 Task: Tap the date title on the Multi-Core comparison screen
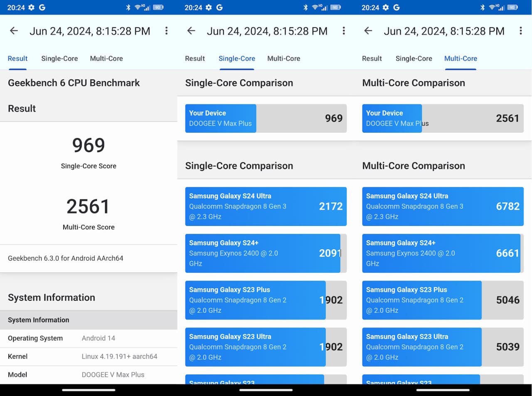tap(444, 31)
